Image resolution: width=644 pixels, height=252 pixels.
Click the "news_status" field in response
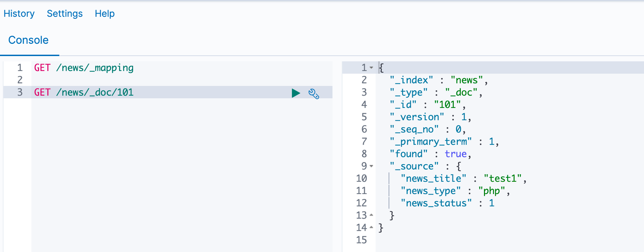pyautogui.click(x=436, y=203)
